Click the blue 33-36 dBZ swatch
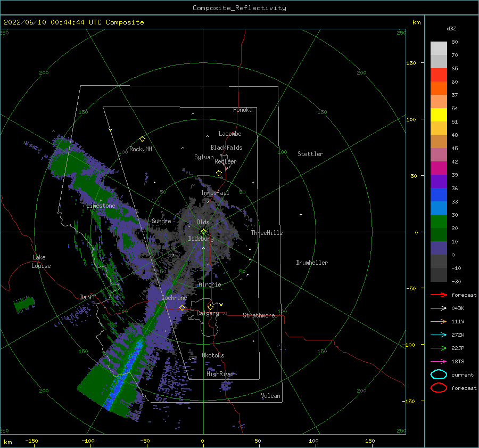Screen dimensions: 479x448 coord(439,195)
